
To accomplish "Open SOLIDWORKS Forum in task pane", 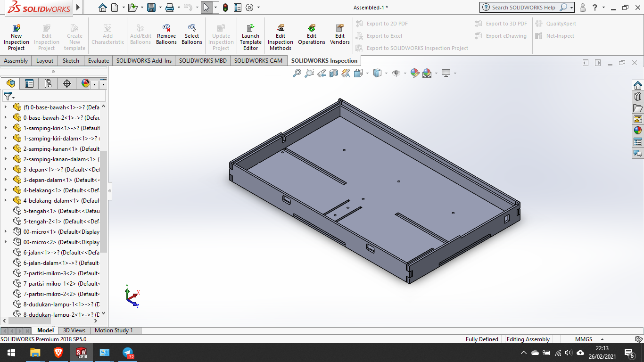I will [x=638, y=153].
